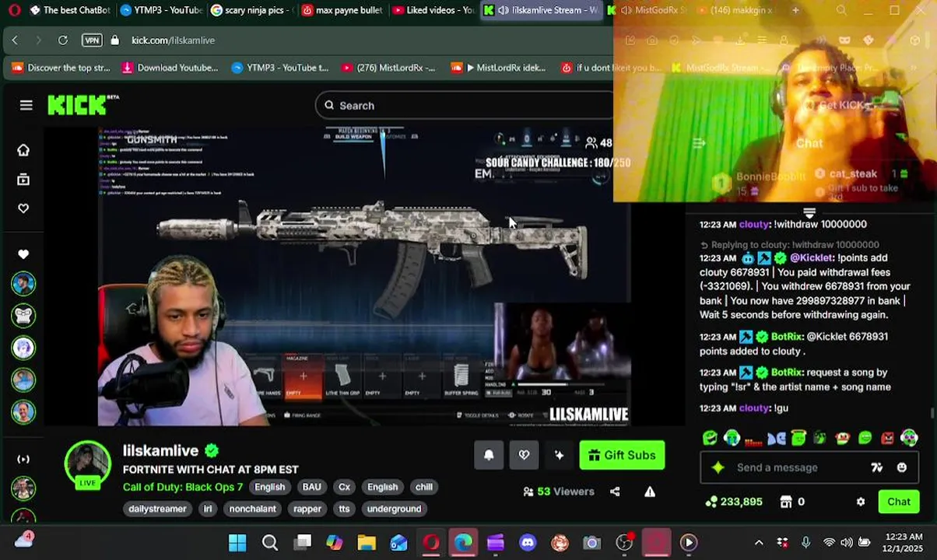Select the 'dailystreamer' tag

157,509
